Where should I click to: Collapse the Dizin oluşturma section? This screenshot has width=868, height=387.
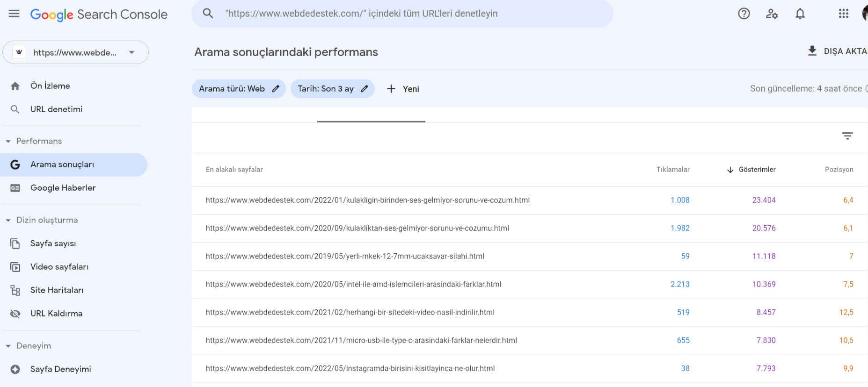(x=8, y=220)
